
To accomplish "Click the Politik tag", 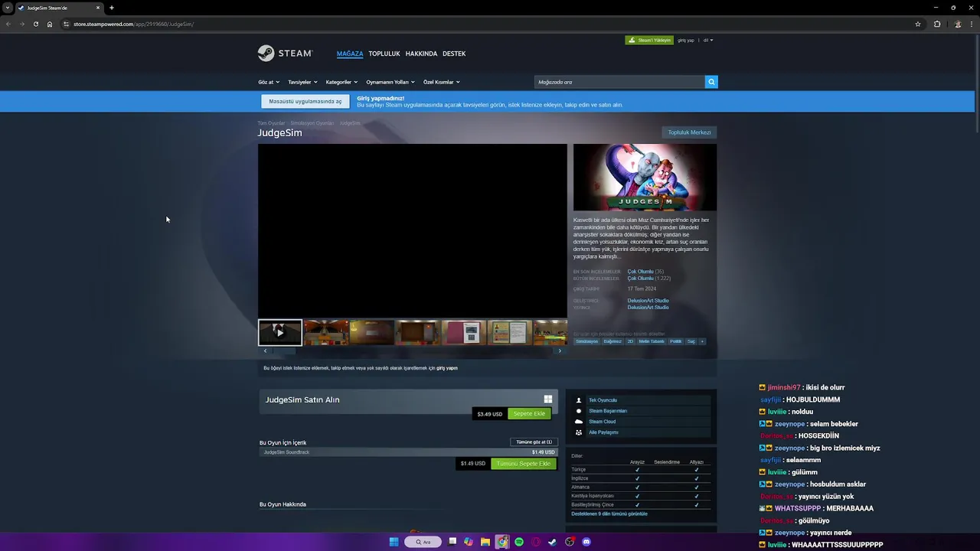I will point(676,341).
